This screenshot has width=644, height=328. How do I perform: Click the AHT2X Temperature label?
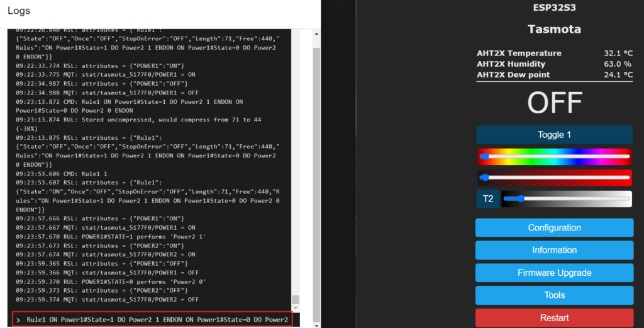(x=519, y=53)
